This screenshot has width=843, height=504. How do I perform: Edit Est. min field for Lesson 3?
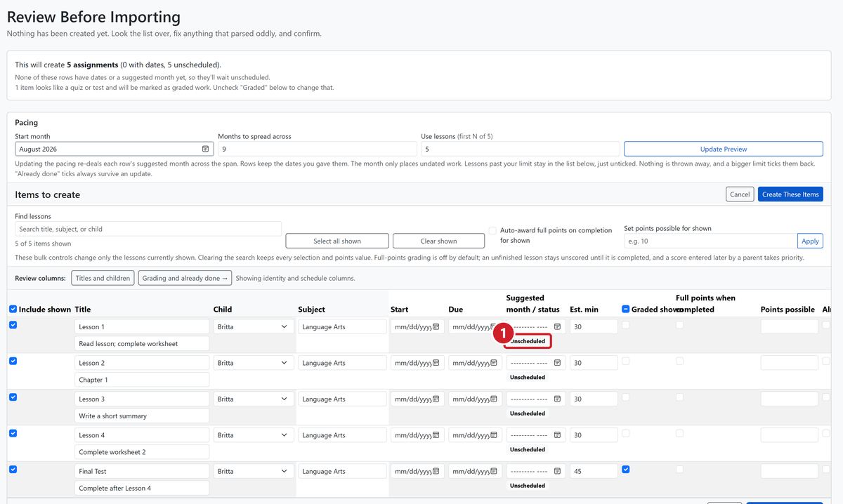594,399
